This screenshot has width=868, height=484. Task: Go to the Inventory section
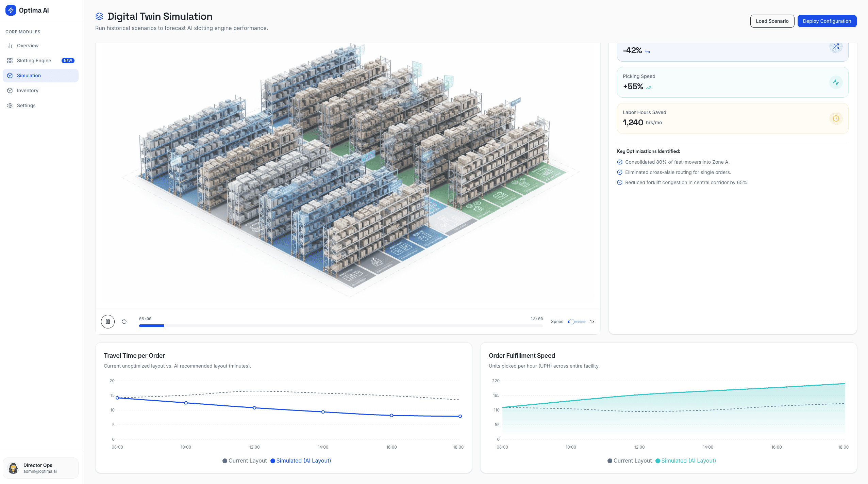(28, 91)
